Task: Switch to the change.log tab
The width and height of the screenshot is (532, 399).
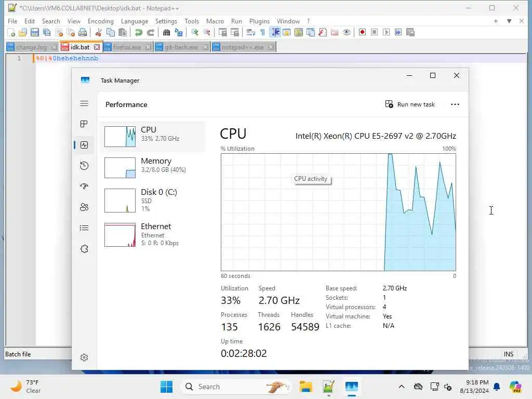Action: click(31, 47)
